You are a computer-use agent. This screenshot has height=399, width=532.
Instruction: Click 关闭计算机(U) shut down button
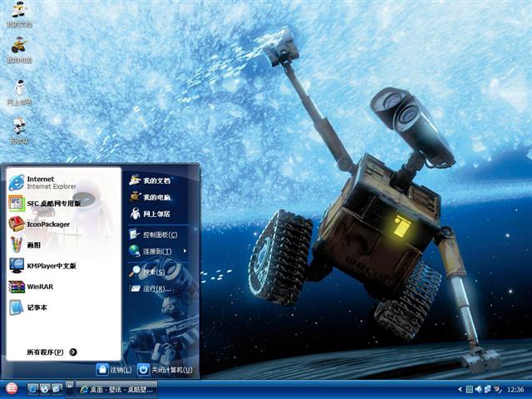pos(165,370)
